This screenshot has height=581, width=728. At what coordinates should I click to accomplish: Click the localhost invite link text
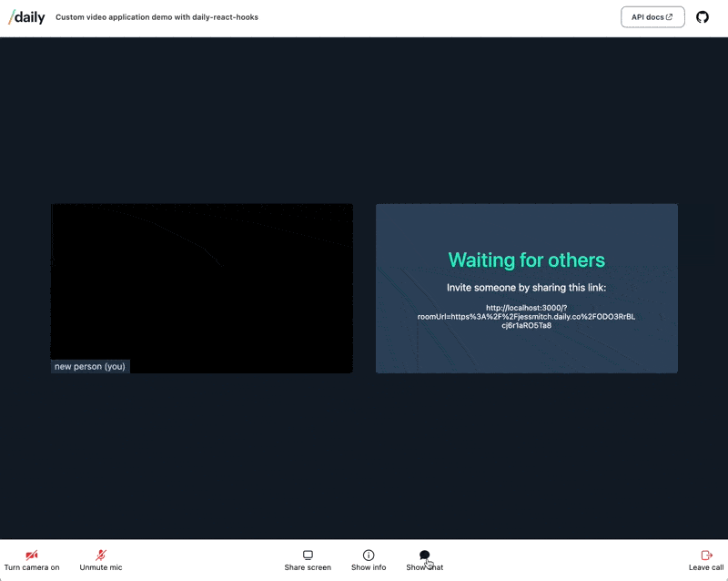click(x=526, y=317)
